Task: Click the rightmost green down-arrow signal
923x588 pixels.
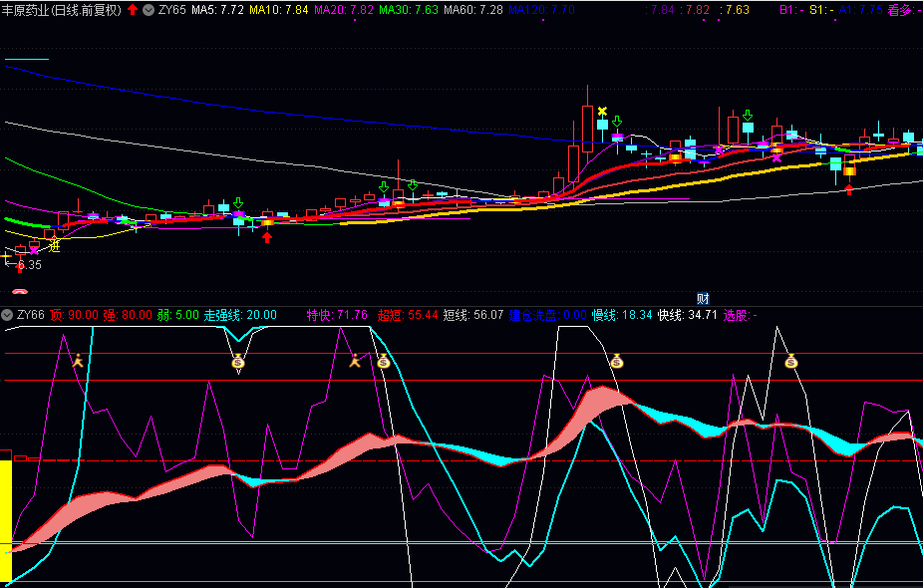Action: (748, 115)
